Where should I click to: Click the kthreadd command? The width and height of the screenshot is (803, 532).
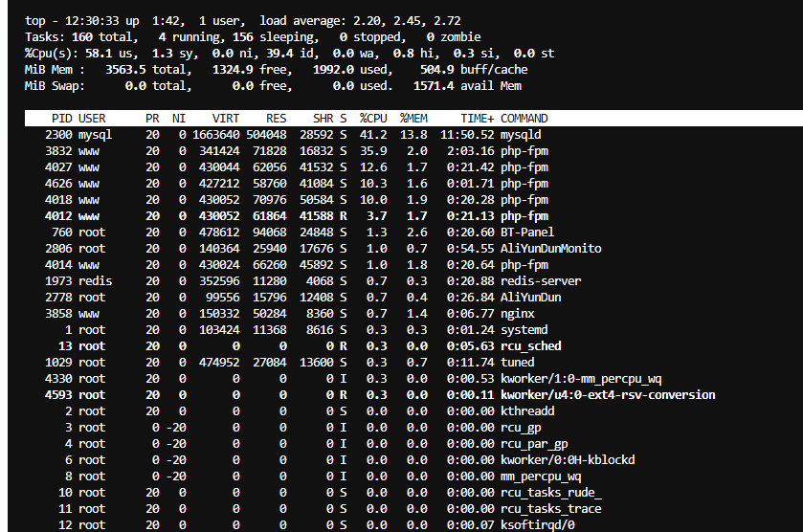pos(527,411)
